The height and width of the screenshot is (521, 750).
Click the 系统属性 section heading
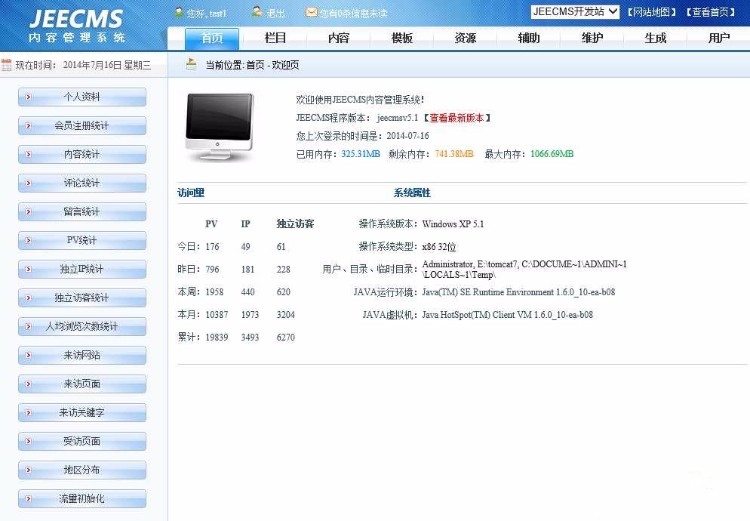(x=412, y=193)
